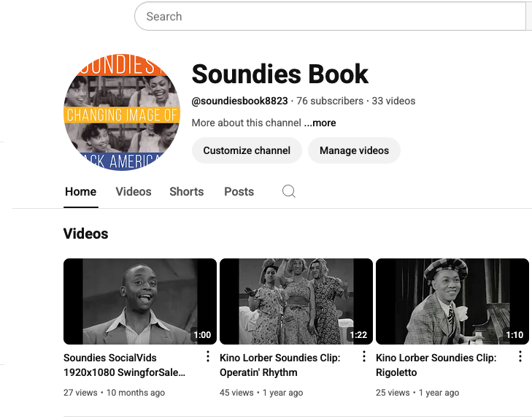Click the @soundiesbook8823 handle text
This screenshot has height=419, width=532.
point(239,101)
